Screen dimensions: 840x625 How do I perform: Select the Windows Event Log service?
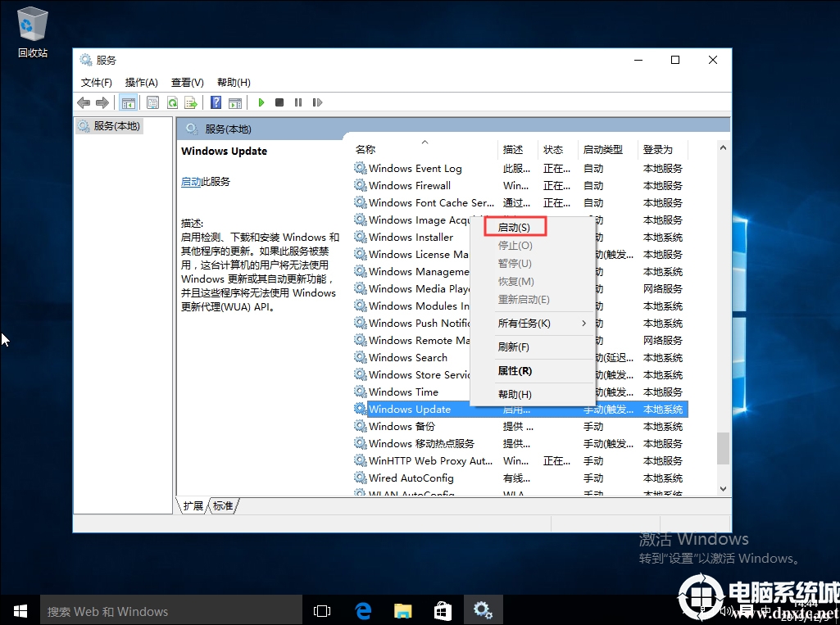[x=520, y=168]
